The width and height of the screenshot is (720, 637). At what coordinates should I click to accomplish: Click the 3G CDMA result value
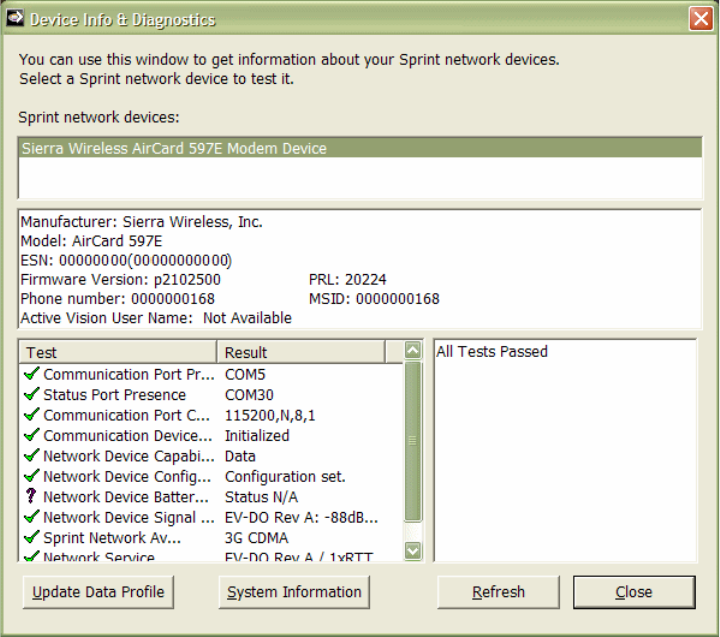(x=257, y=538)
